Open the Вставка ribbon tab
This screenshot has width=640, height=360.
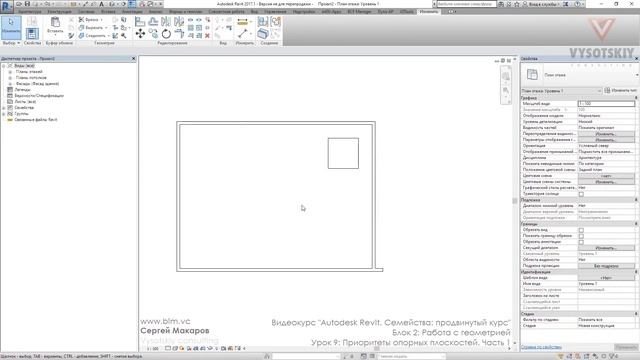click(x=108, y=11)
